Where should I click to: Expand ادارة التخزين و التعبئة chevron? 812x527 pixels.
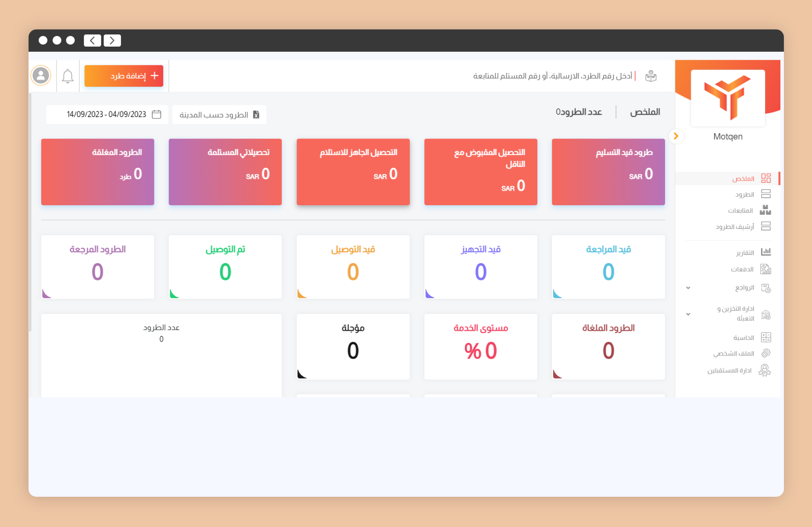point(688,314)
